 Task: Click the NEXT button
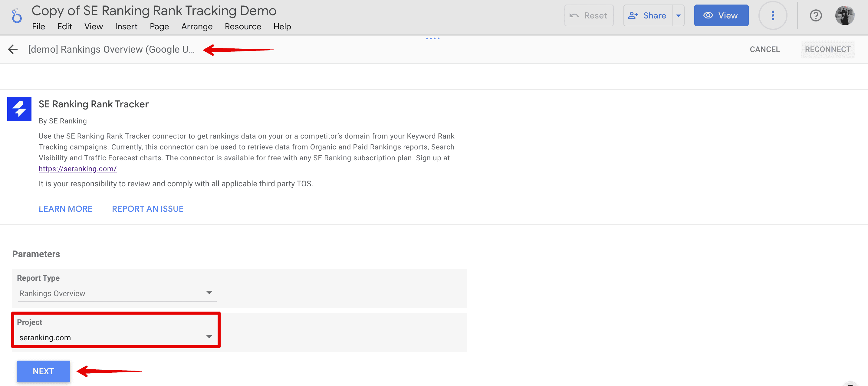pyautogui.click(x=44, y=371)
